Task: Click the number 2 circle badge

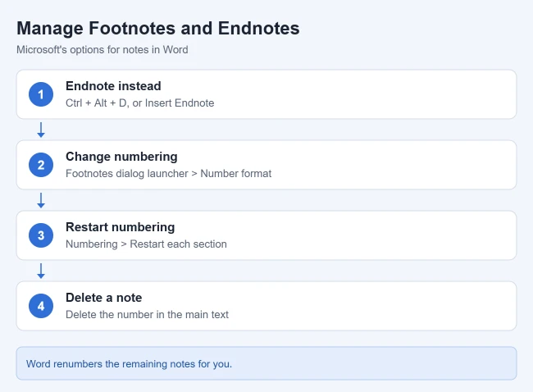Action: pos(41,165)
